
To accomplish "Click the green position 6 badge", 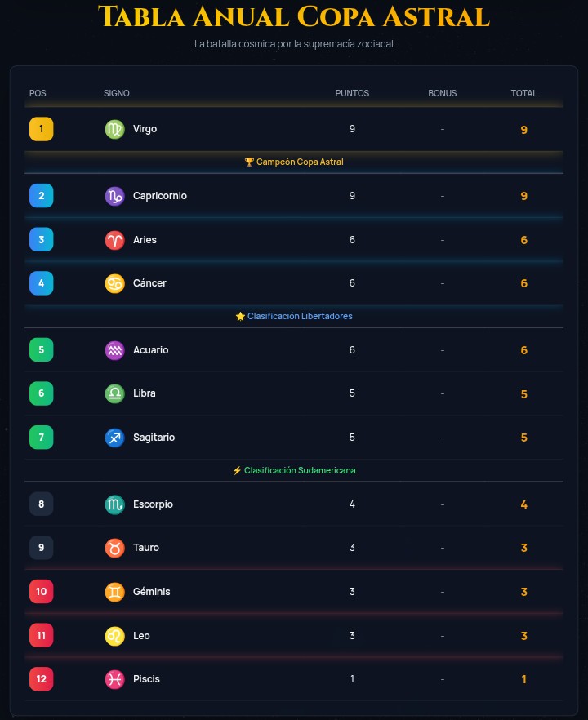I will coord(42,393).
